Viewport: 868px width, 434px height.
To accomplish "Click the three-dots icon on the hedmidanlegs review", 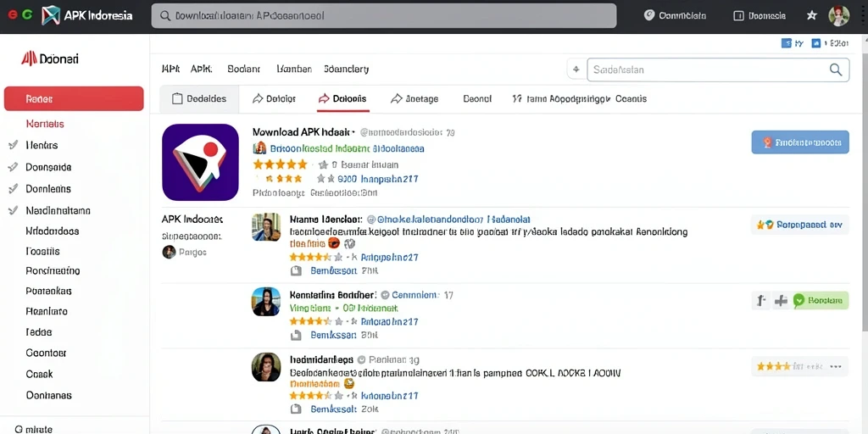I will (836, 366).
